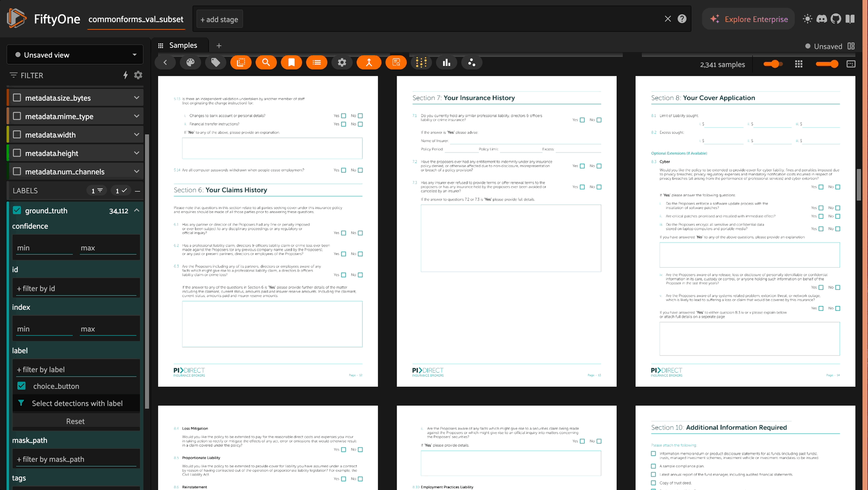Open the Discord community icon
This screenshot has width=868, height=490.
[x=822, y=19]
